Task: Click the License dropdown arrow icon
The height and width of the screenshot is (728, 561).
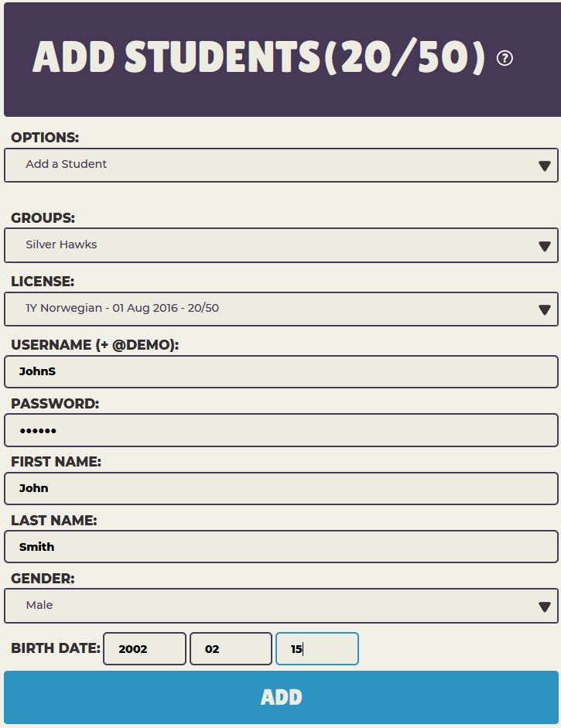Action: tap(544, 309)
